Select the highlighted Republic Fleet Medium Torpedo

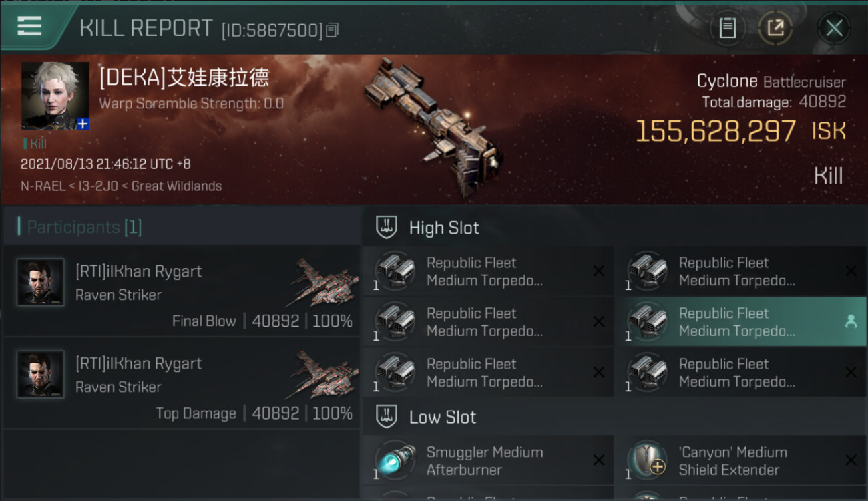pyautogui.click(x=740, y=322)
